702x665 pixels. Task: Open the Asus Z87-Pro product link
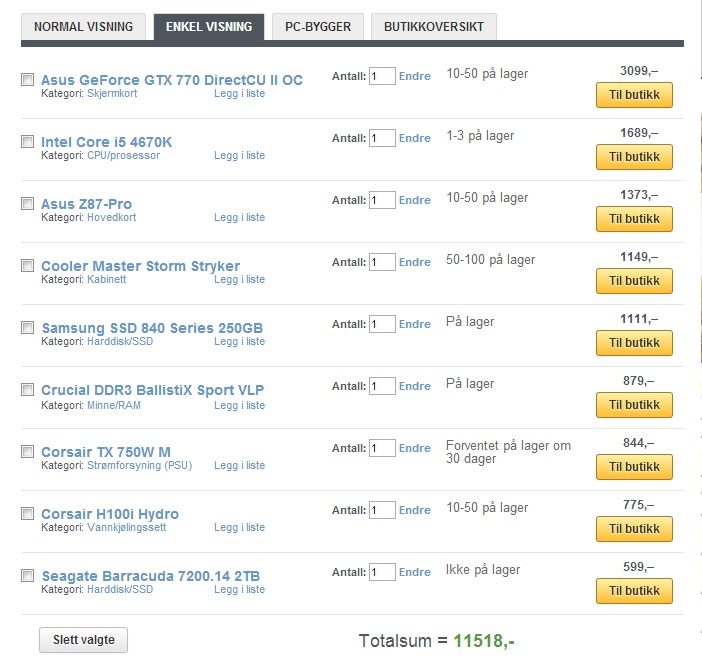point(86,204)
